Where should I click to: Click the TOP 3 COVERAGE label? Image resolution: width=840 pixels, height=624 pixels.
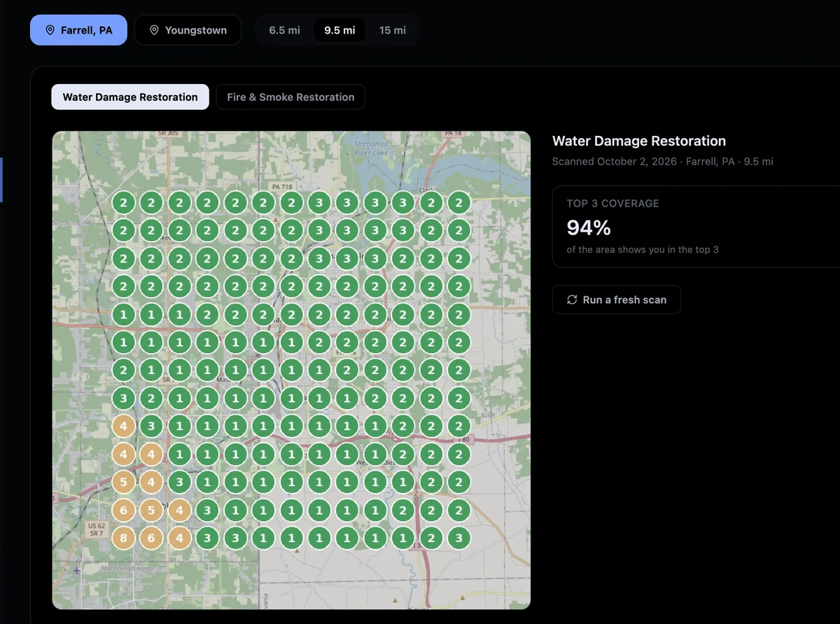point(612,203)
